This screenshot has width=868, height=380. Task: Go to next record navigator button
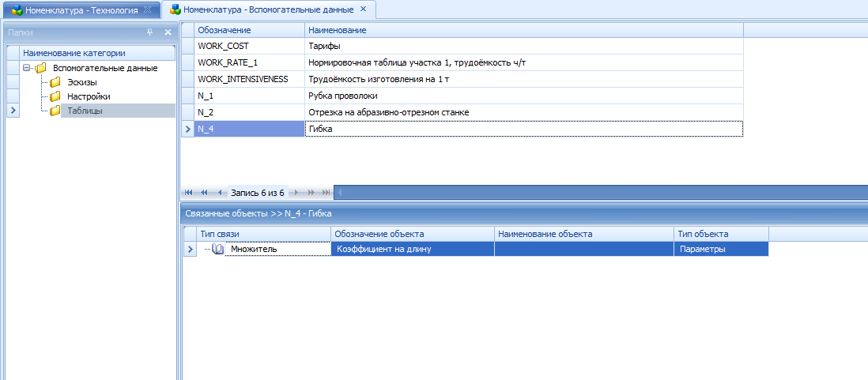tap(296, 193)
